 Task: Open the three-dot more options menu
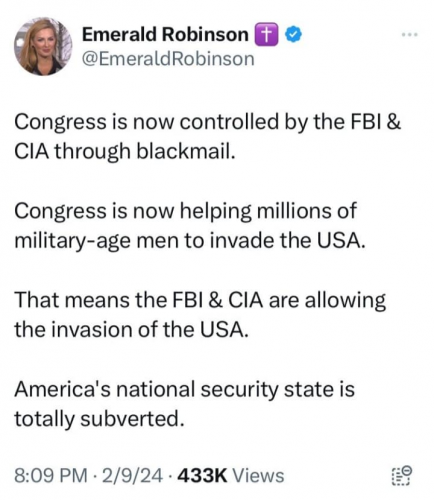click(409, 34)
